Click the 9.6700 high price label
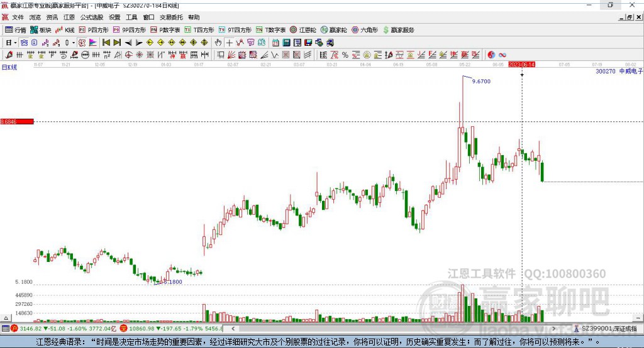This screenshot has height=348, width=644. click(x=481, y=81)
